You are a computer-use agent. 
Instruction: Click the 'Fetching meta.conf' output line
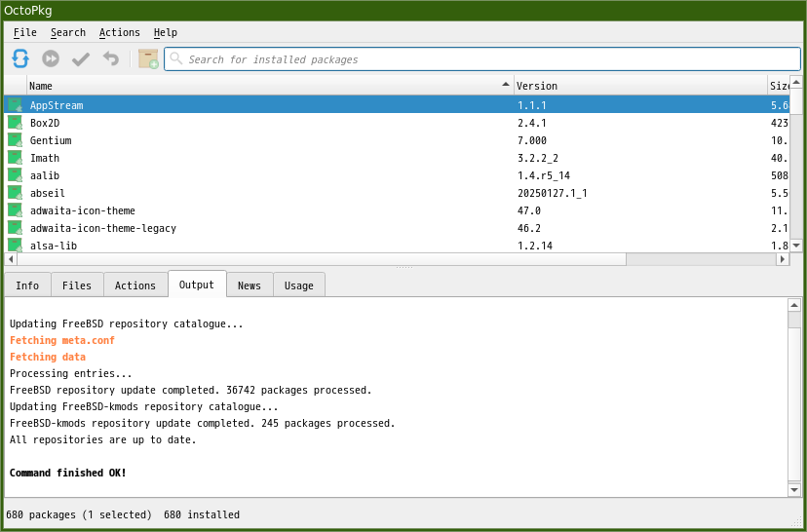62,340
